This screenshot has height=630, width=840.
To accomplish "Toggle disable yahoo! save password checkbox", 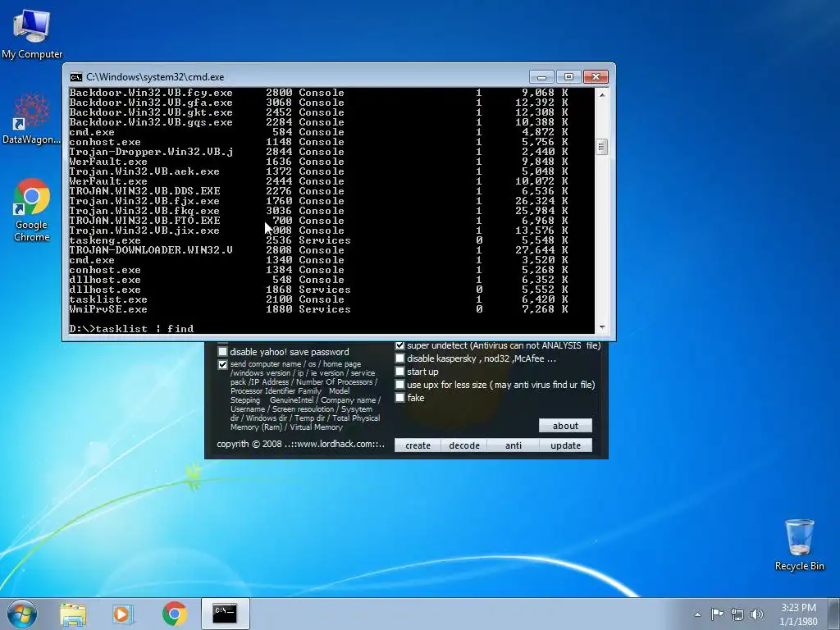I will (x=222, y=352).
